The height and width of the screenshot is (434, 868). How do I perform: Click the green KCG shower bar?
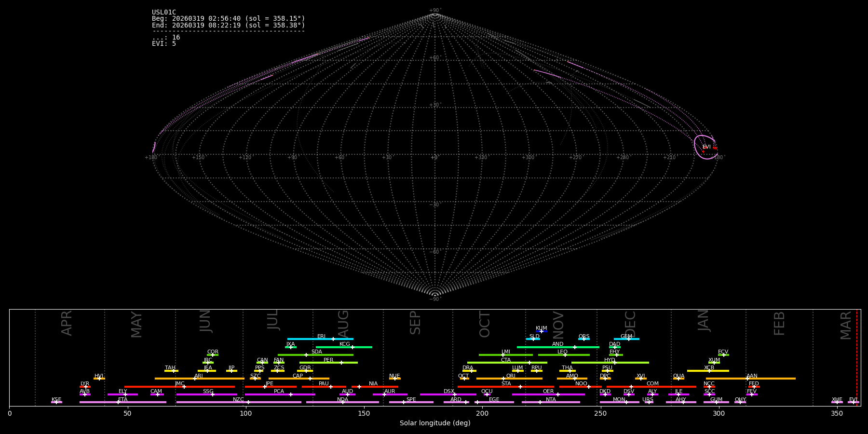click(x=344, y=347)
